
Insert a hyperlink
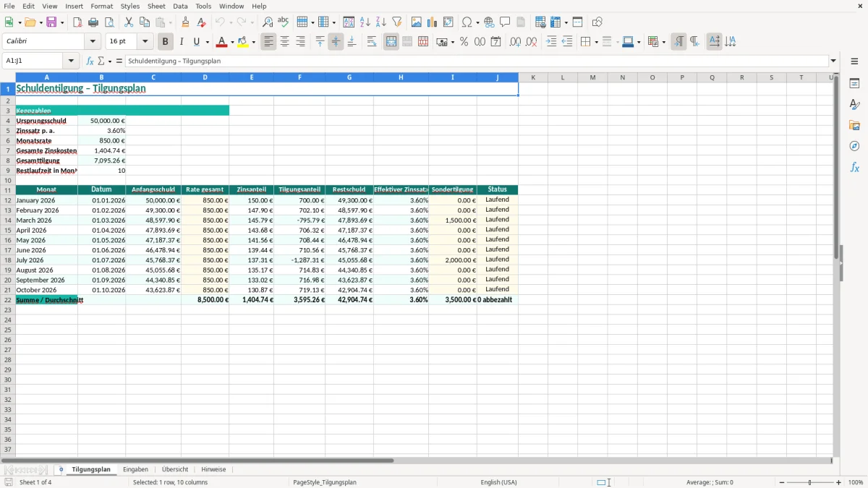[489, 22]
